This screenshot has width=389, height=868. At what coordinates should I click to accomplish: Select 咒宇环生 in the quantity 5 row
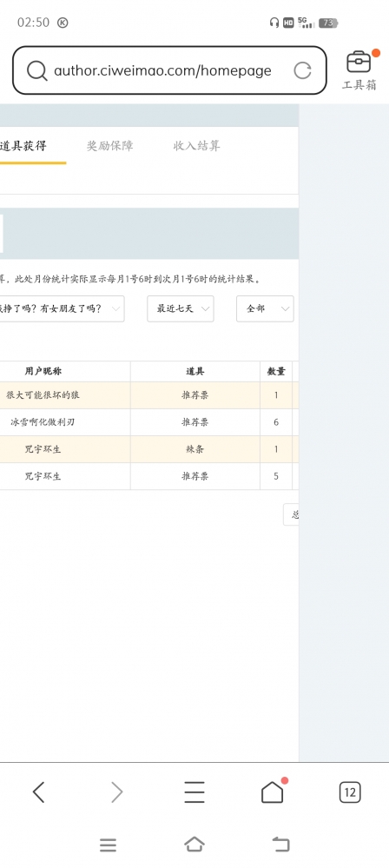click(x=43, y=476)
